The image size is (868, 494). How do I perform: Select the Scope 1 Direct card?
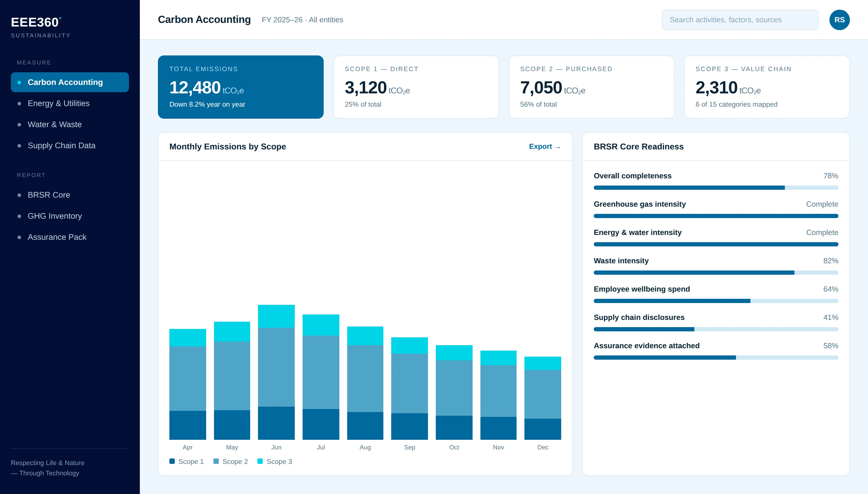click(416, 87)
